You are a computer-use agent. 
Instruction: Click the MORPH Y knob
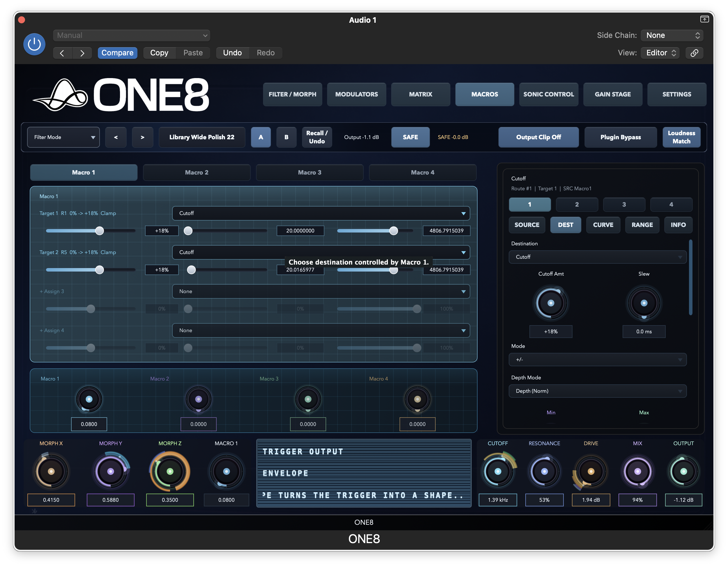click(111, 471)
